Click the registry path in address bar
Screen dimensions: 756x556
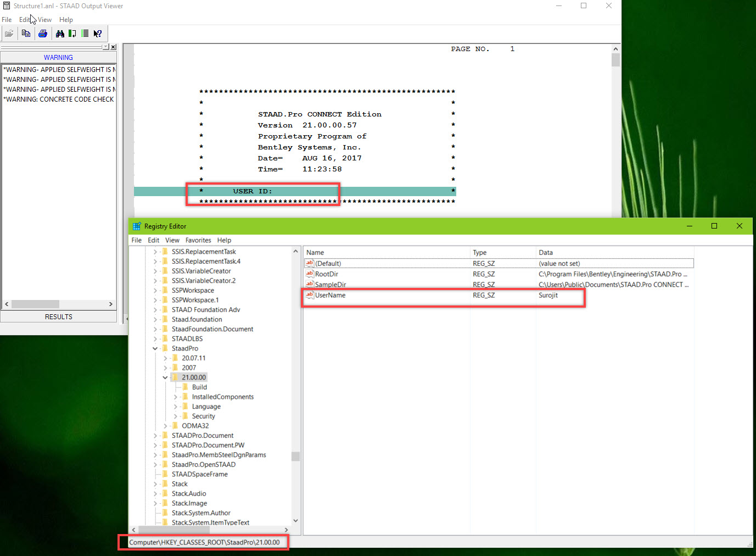[x=204, y=542]
